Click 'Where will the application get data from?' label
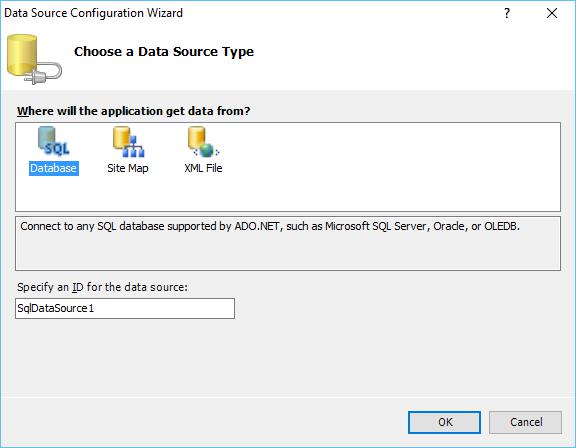Viewport: 576px width, 448px height. click(x=133, y=111)
